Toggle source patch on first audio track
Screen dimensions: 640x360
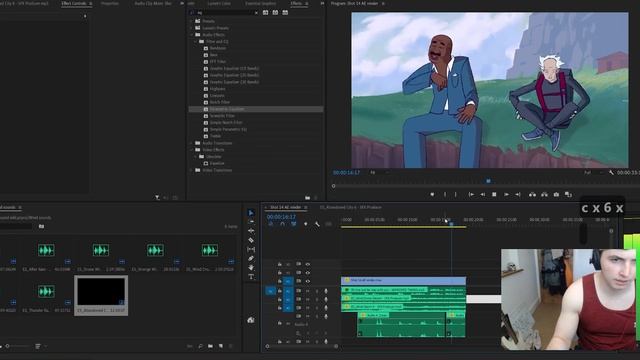[x=270, y=291]
